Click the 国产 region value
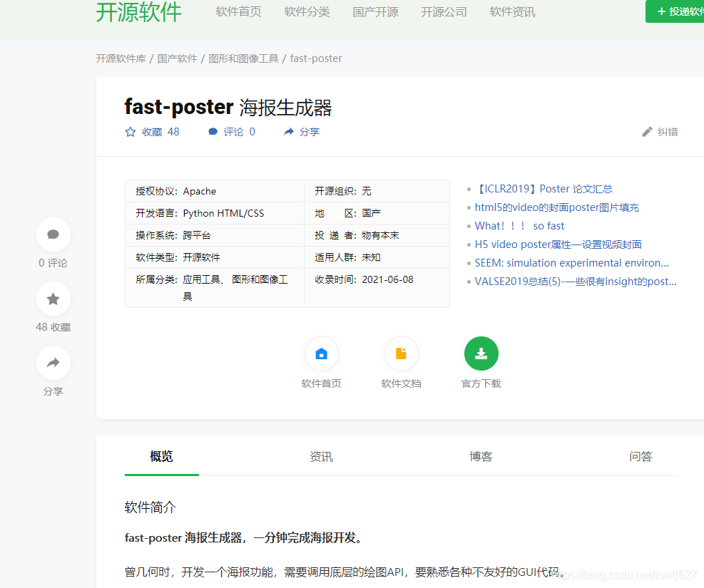 372,214
